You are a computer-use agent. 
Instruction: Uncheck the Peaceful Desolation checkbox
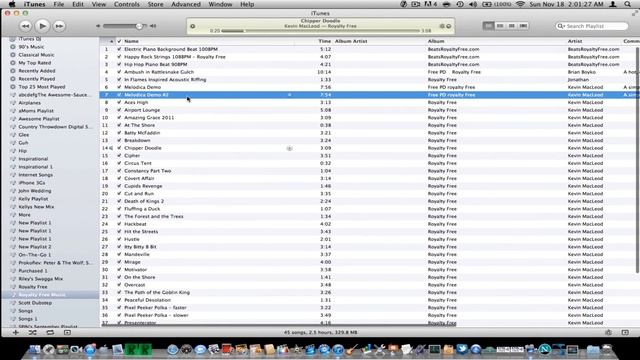coord(119,300)
